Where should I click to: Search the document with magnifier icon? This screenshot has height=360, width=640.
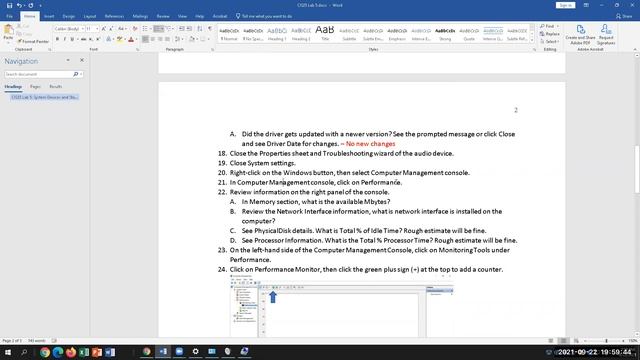point(76,74)
